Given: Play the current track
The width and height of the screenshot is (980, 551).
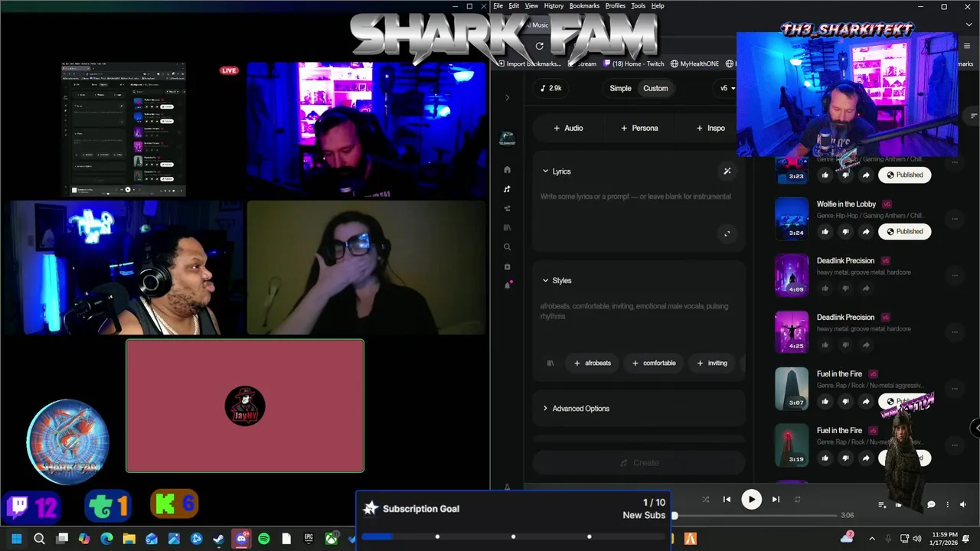Looking at the screenshot, I should pos(751,500).
